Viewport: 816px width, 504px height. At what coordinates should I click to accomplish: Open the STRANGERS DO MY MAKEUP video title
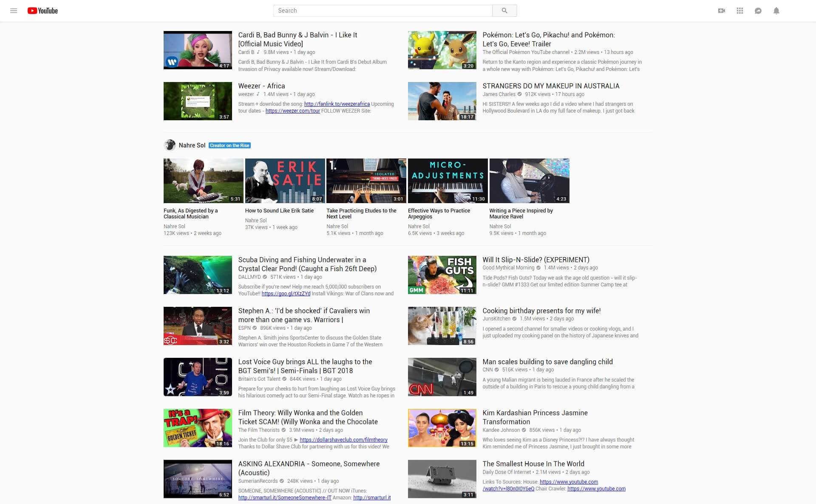click(x=551, y=86)
